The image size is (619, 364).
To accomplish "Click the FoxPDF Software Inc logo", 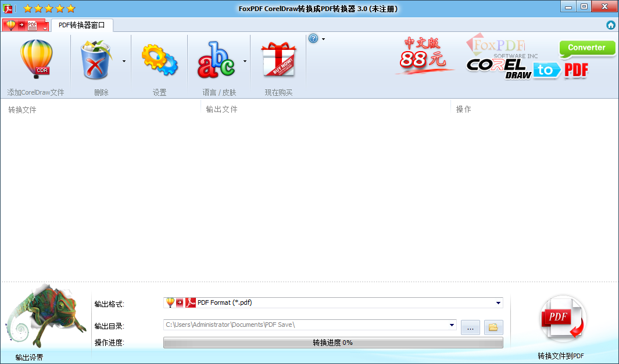I will [502, 46].
